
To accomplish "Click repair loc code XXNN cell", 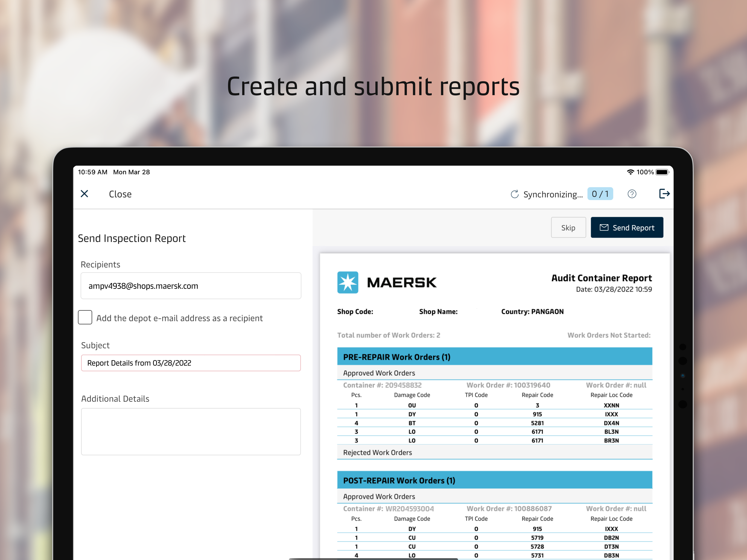I will pyautogui.click(x=611, y=405).
